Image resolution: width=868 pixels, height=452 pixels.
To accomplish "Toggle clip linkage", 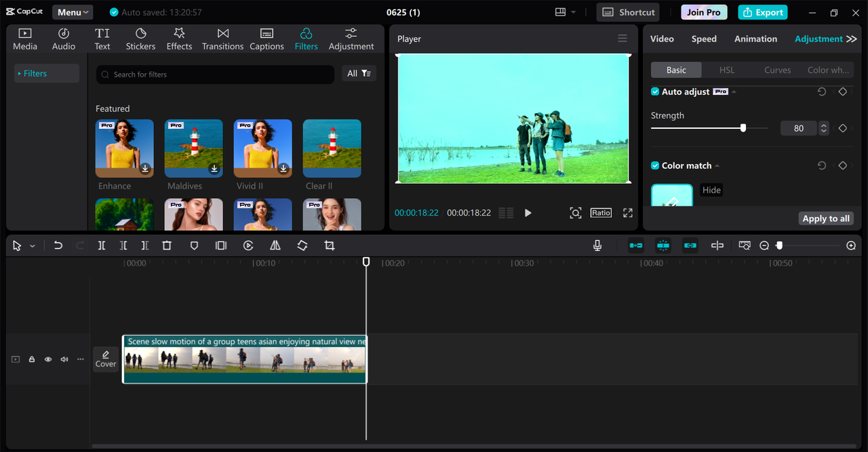I will [x=690, y=246].
